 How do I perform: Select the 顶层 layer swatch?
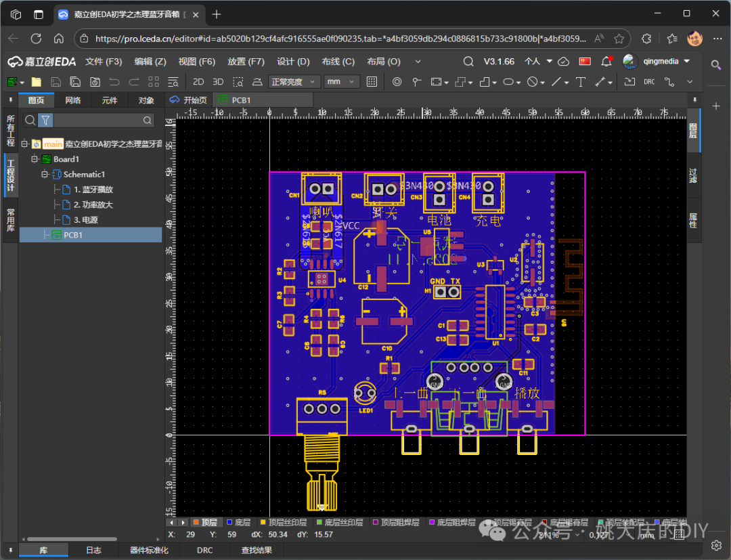pos(196,522)
